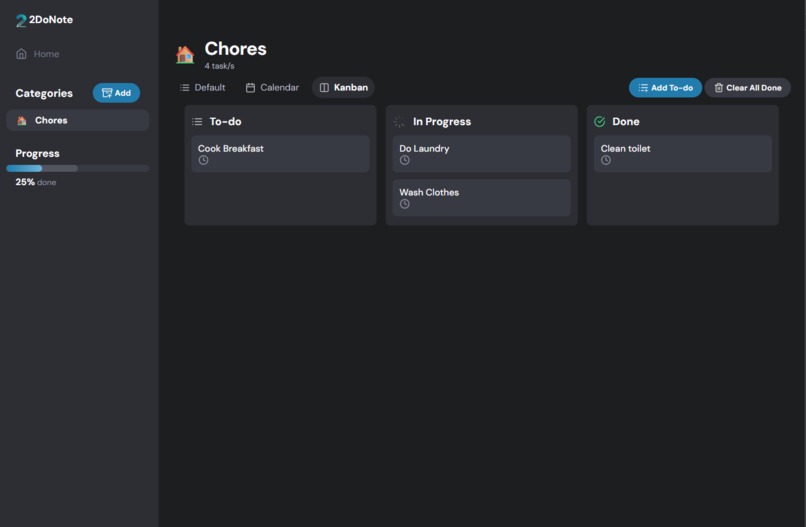Click the In Progress column heading
Viewport: 806px width, 527px height.
(x=442, y=122)
